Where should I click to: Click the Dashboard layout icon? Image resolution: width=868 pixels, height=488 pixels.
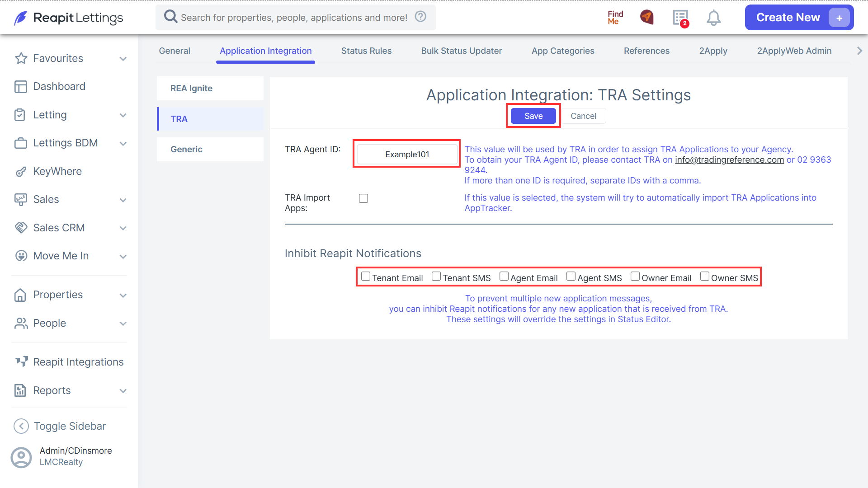click(21, 86)
